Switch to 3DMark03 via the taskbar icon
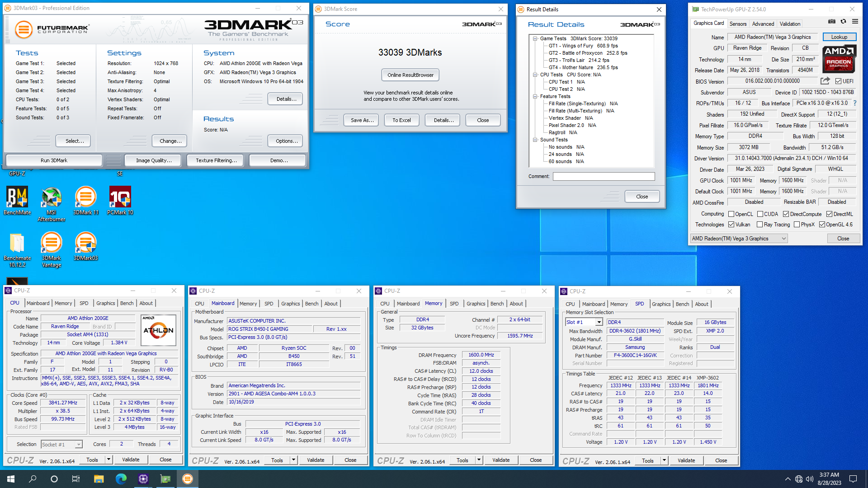This screenshot has width=868, height=488. (x=188, y=479)
